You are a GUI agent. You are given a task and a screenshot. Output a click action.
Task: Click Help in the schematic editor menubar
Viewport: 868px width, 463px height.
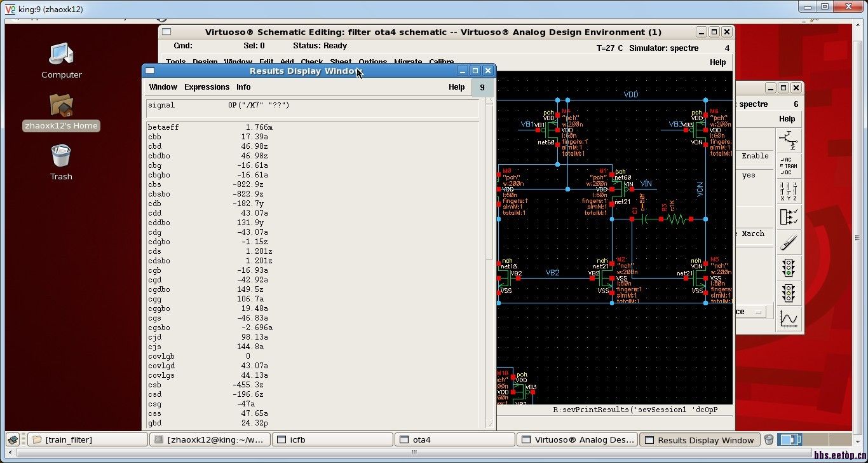(717, 62)
